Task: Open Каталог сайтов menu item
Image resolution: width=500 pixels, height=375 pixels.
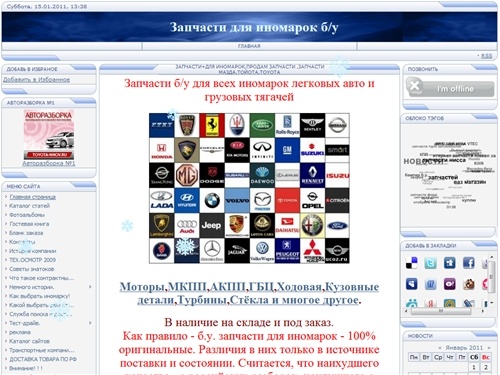Action: pyautogui.click(x=29, y=341)
